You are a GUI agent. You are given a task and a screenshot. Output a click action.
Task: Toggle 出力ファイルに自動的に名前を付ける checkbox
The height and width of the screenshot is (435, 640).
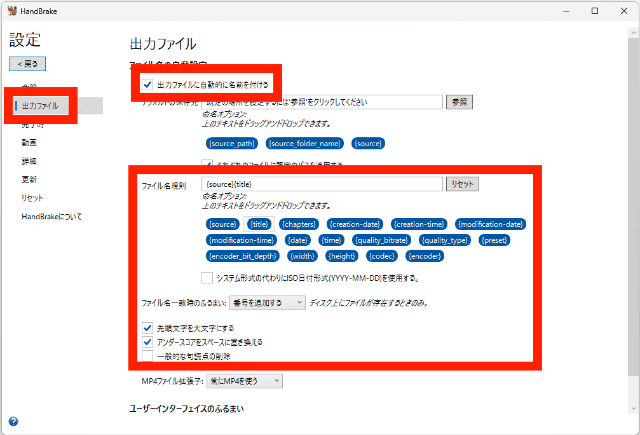click(147, 85)
